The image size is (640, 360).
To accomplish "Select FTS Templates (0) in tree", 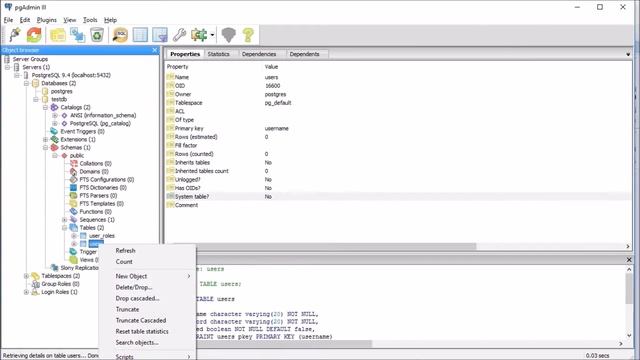I will (x=101, y=204).
